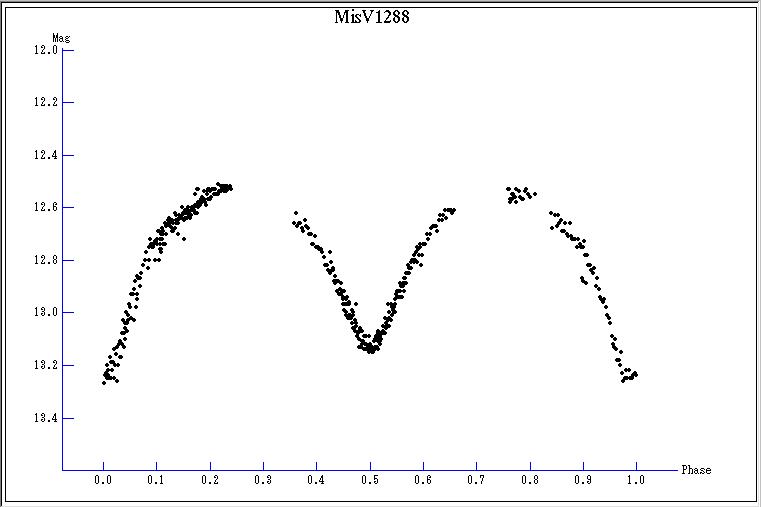Select the 12.0 magnitude tick label
The image size is (761, 507).
pyautogui.click(x=46, y=49)
